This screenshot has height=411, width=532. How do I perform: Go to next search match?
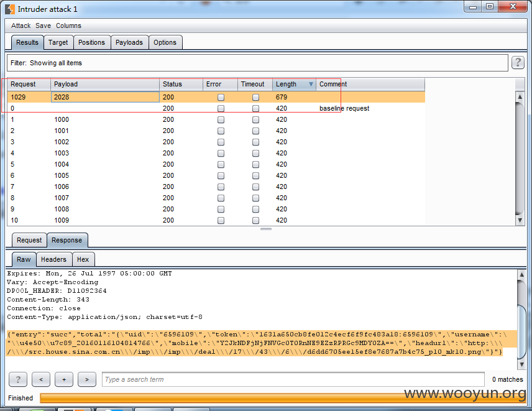pyautogui.click(x=87, y=379)
